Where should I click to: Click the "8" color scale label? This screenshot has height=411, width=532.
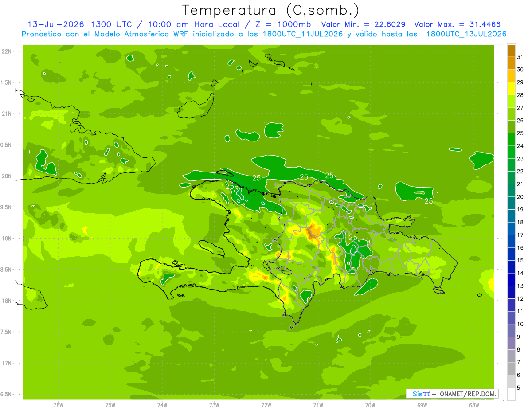coord(519,349)
